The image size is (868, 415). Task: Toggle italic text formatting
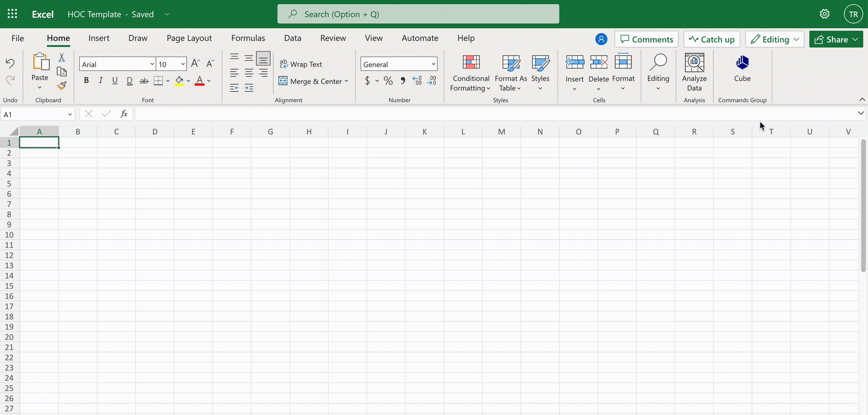pos(101,81)
